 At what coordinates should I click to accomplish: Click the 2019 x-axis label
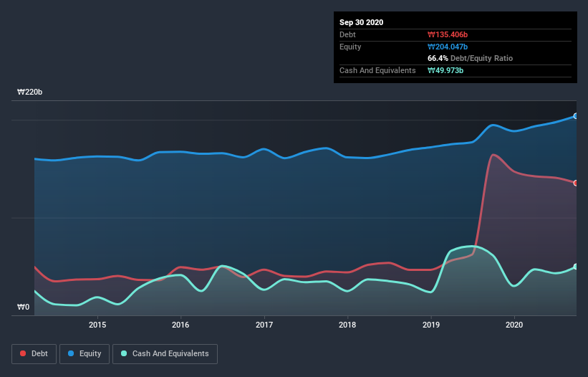click(x=431, y=325)
